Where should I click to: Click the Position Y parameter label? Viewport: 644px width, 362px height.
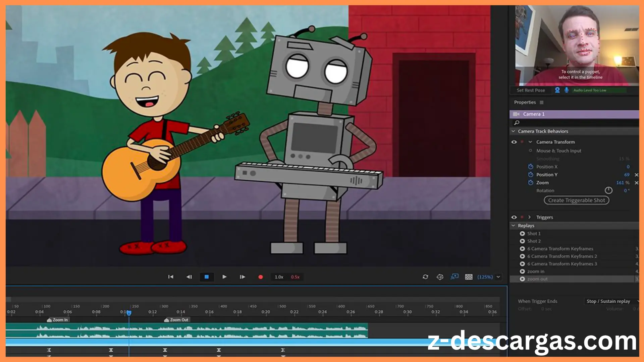547,175
